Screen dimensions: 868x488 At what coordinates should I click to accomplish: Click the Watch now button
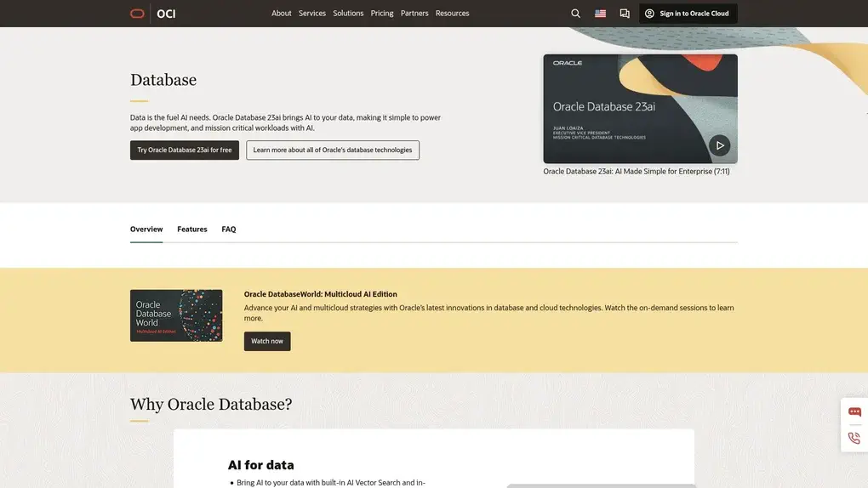click(267, 342)
